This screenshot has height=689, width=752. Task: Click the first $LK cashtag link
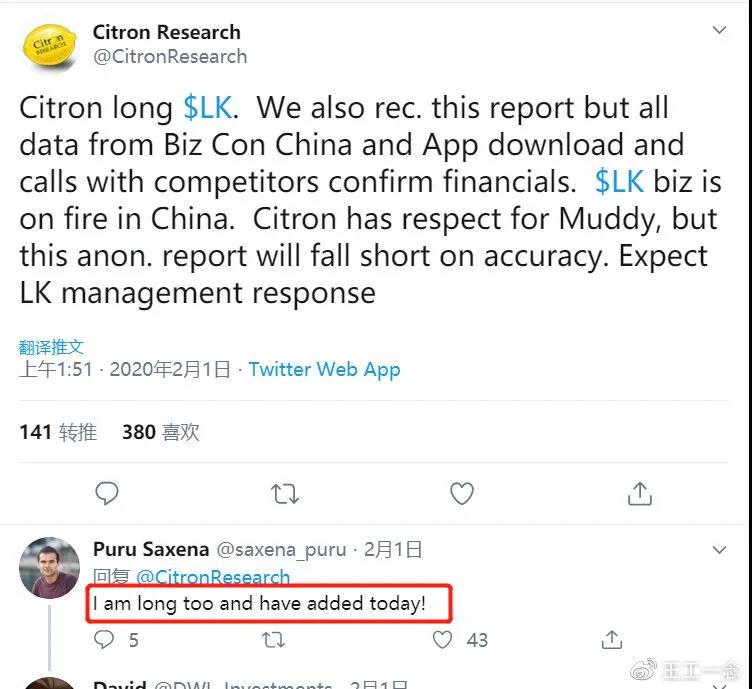coord(208,108)
